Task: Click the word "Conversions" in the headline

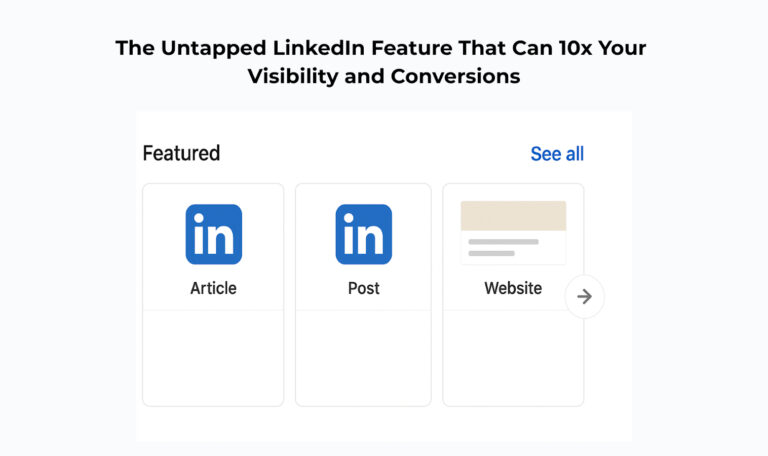Action: 455,76
